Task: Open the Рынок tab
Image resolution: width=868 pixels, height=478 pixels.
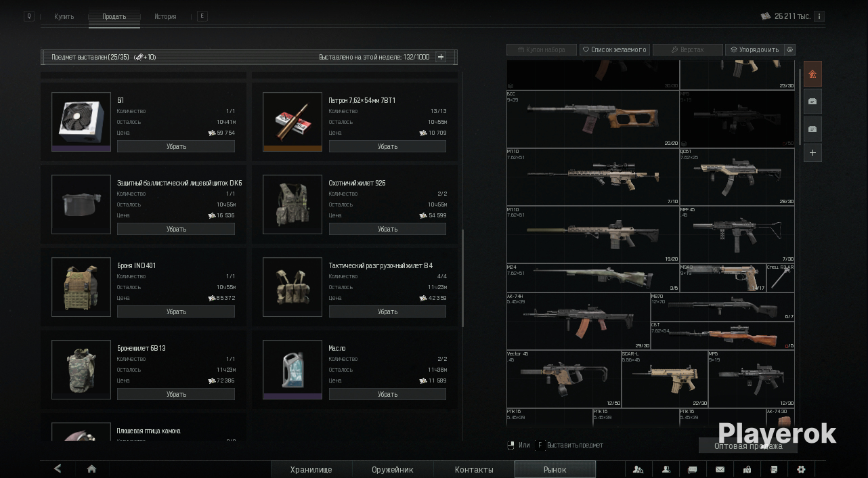Action: (555, 469)
